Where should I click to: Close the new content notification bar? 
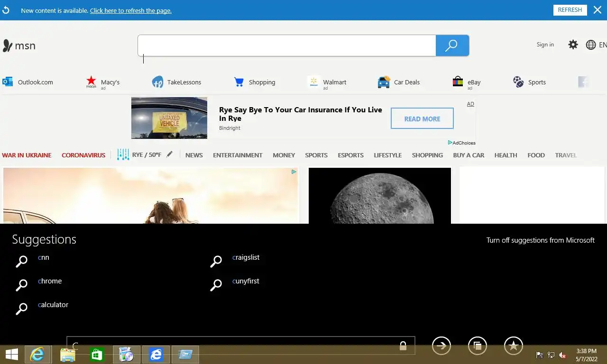tap(598, 10)
